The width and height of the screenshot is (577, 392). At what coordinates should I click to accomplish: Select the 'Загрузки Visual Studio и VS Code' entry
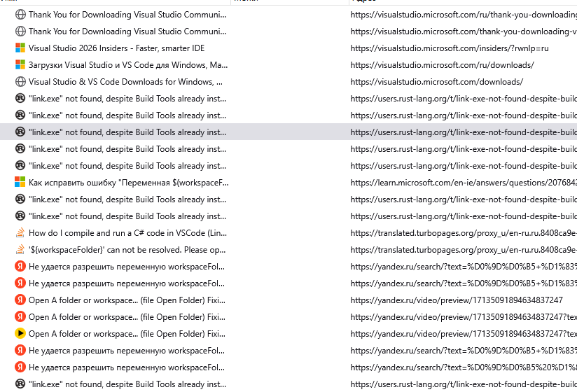[128, 65]
